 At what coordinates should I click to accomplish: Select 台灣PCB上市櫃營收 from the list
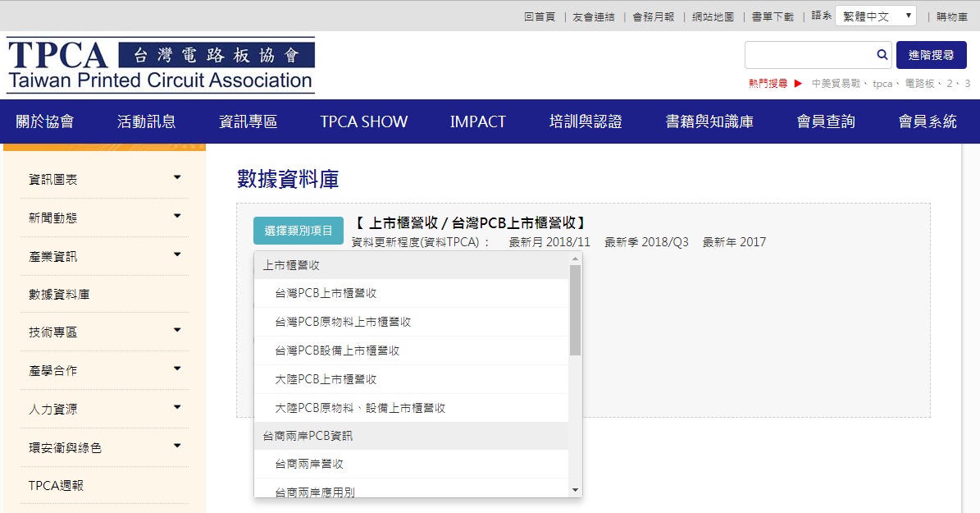point(411,293)
